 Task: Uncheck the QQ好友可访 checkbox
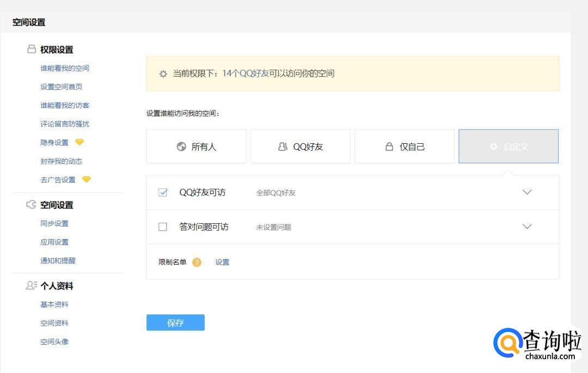tap(163, 192)
